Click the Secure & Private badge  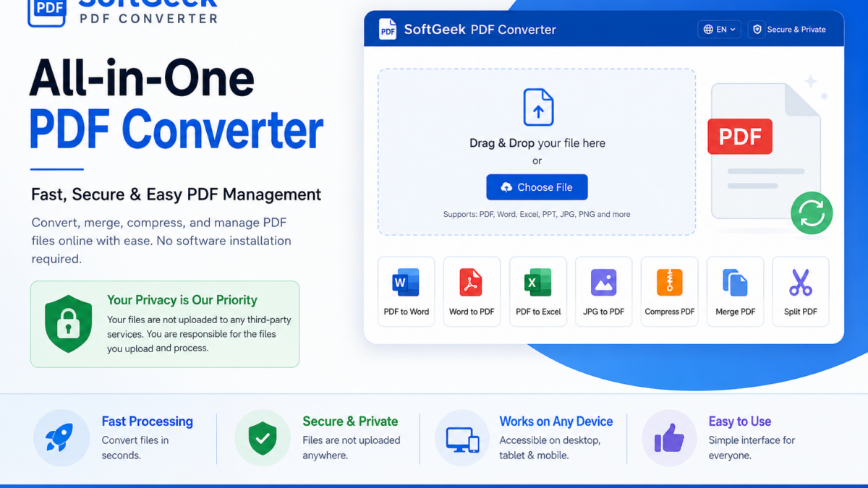click(789, 30)
